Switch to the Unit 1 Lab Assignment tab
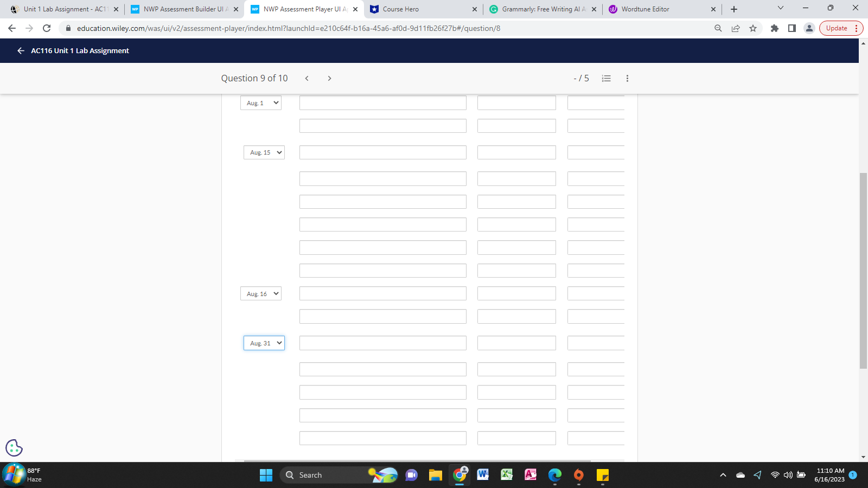The width and height of the screenshot is (868, 488). 65,9
